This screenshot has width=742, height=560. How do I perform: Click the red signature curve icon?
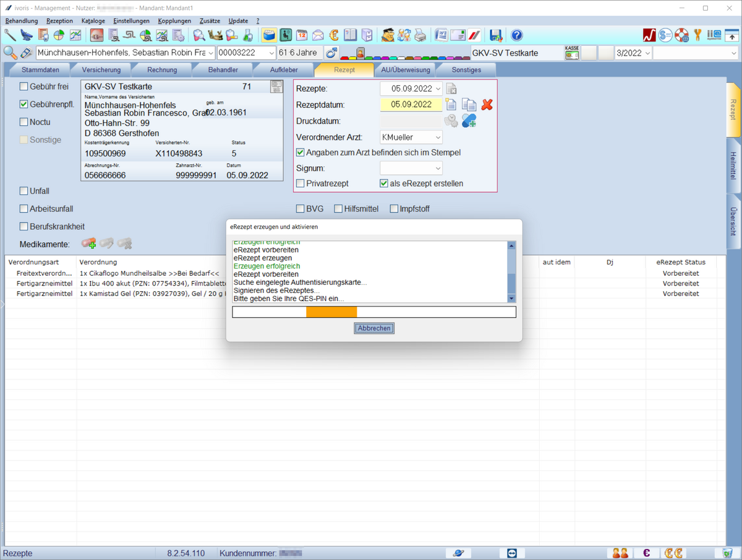coord(649,35)
